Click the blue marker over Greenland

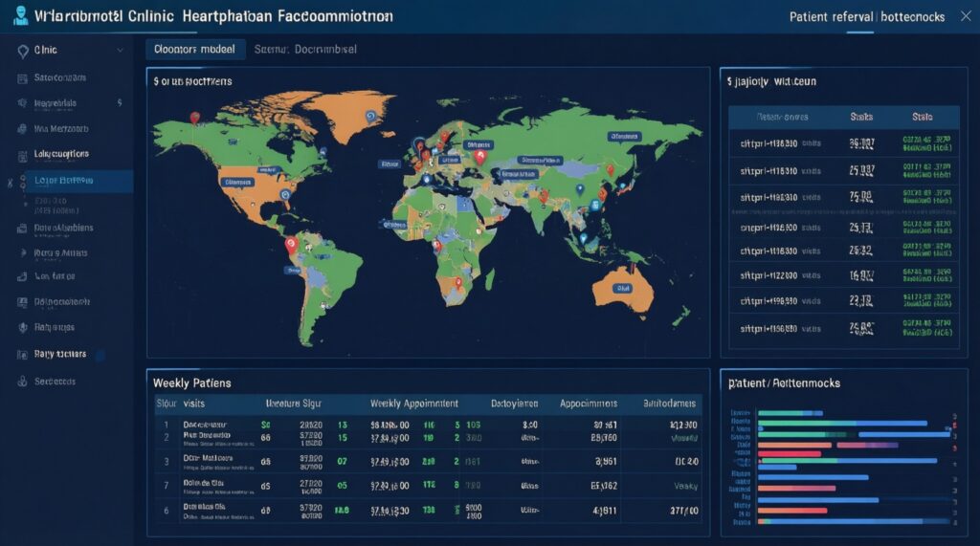368,116
